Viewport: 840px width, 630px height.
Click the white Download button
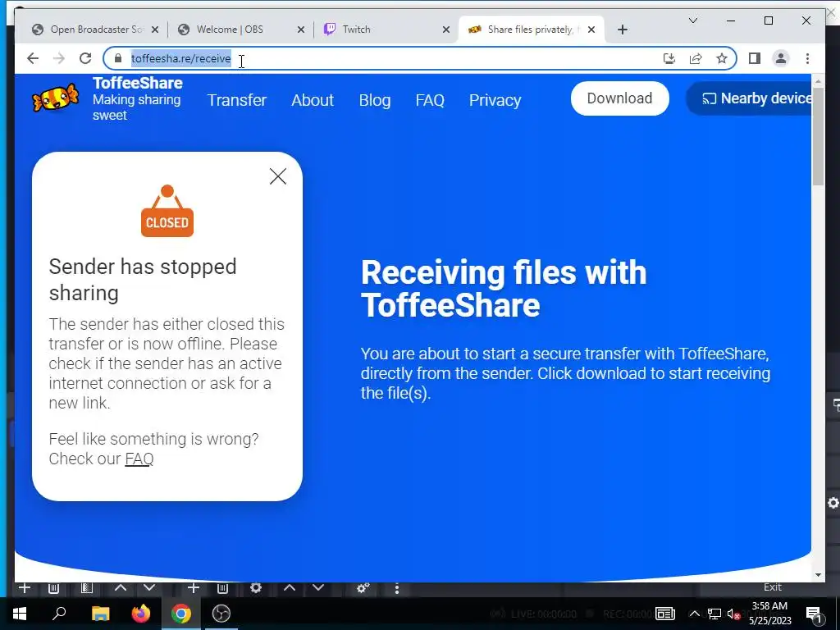click(620, 98)
